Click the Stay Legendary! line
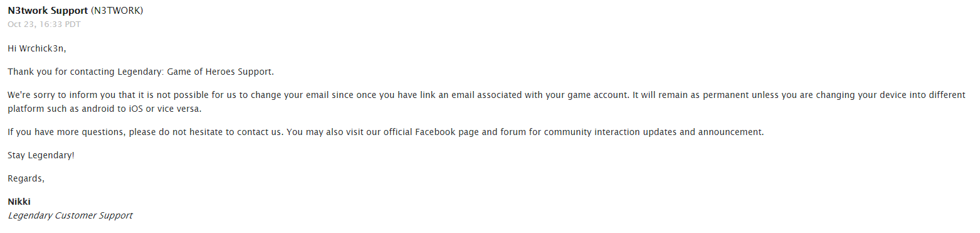Screen dimensions: 980x233 tap(41, 155)
